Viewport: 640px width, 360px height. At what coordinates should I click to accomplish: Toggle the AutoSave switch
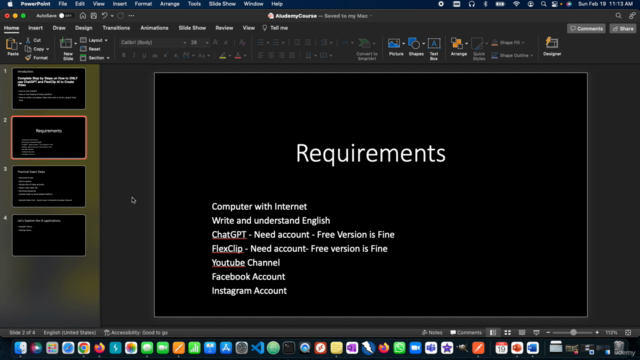pos(64,16)
